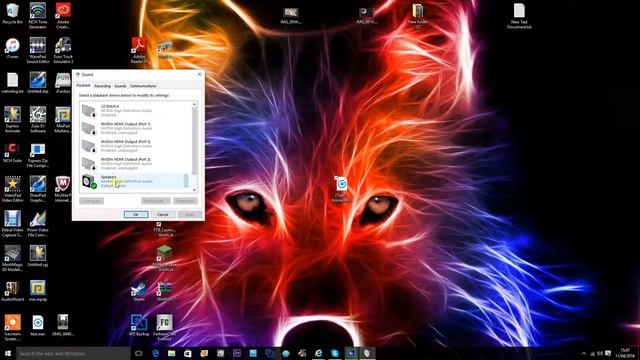Open McAfee Internet Security desktop icon

pyautogui.click(x=63, y=189)
